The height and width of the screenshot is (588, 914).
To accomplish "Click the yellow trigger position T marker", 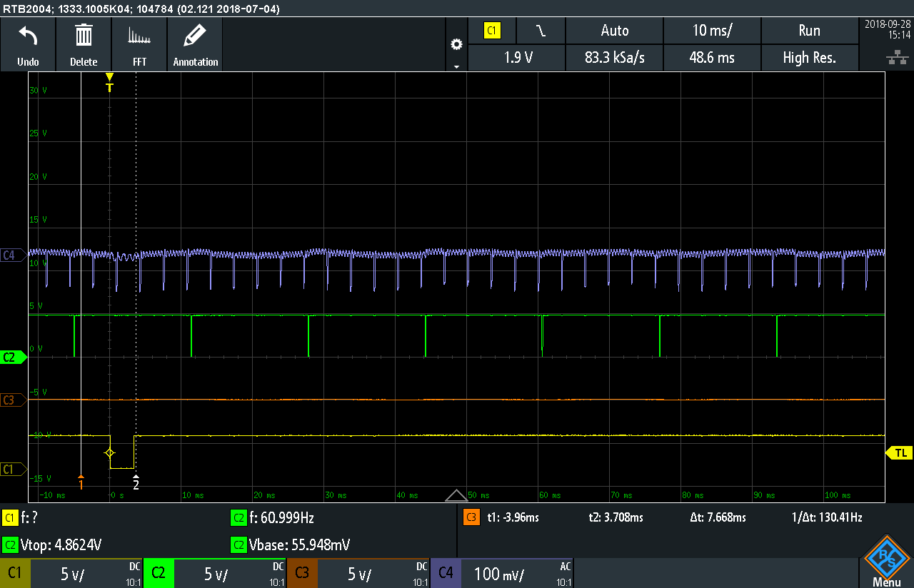I will pos(109,83).
